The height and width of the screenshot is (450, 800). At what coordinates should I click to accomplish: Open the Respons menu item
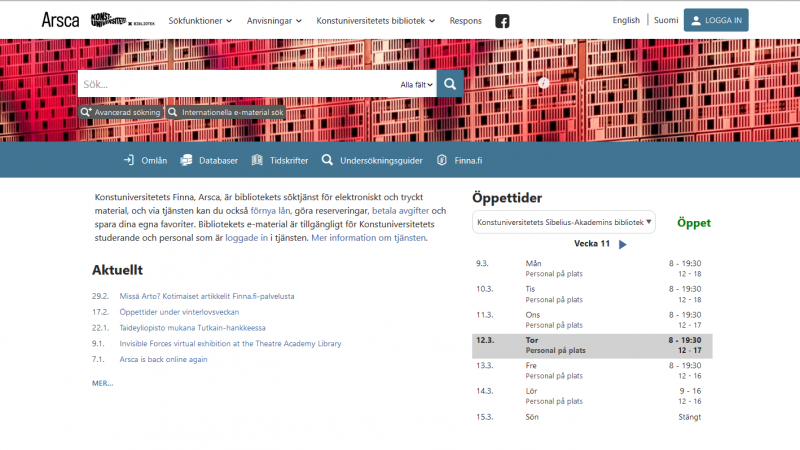[x=465, y=21]
